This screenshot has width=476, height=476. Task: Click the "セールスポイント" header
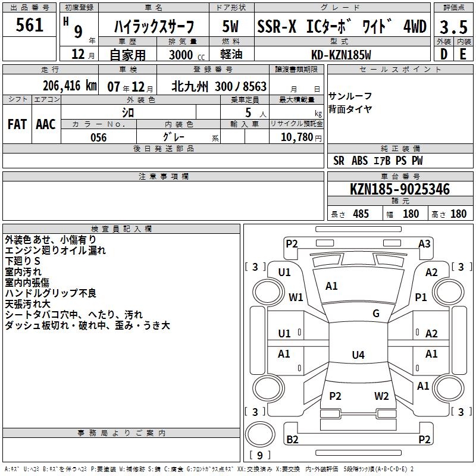[x=400, y=69]
